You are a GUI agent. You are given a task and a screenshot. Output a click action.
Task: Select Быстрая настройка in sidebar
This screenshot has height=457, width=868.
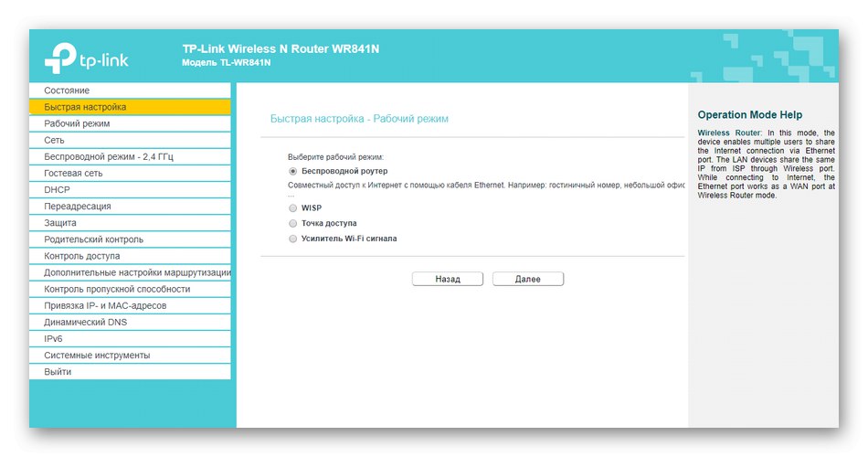[130, 107]
